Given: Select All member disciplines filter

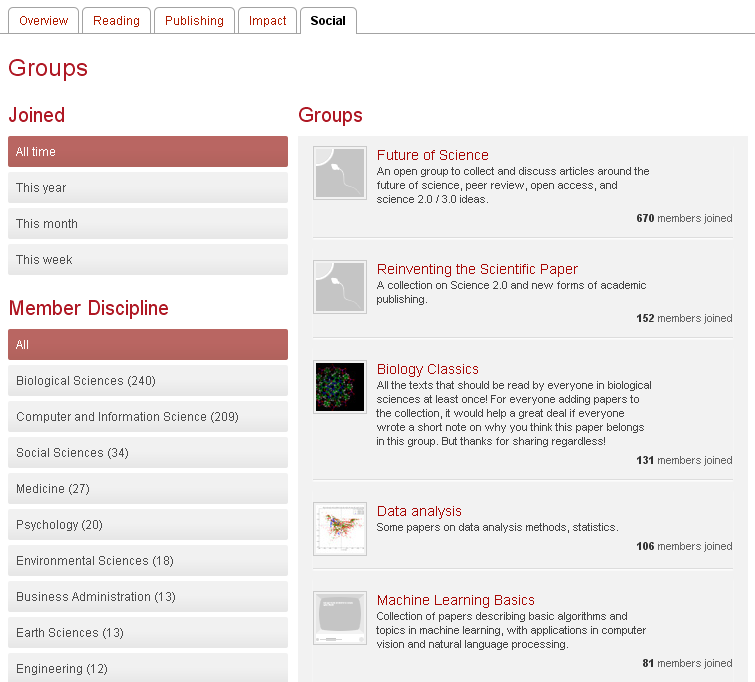Looking at the screenshot, I should coord(148,344).
